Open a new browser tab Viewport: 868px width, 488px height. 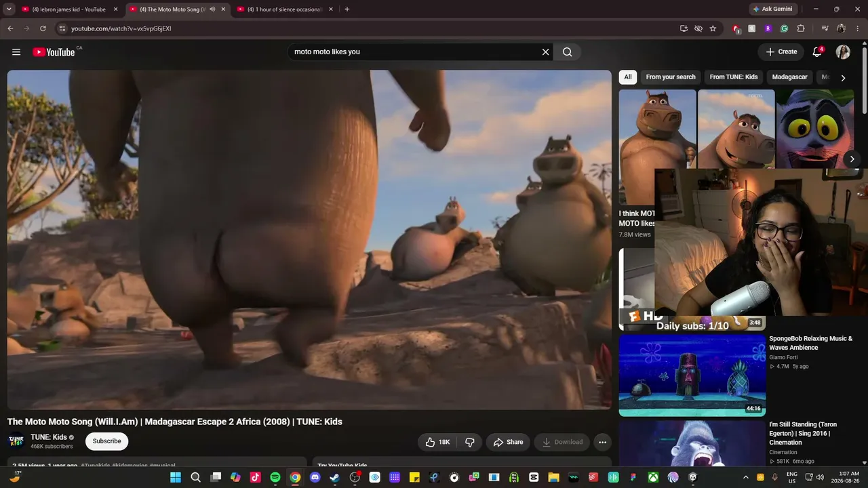347,9
